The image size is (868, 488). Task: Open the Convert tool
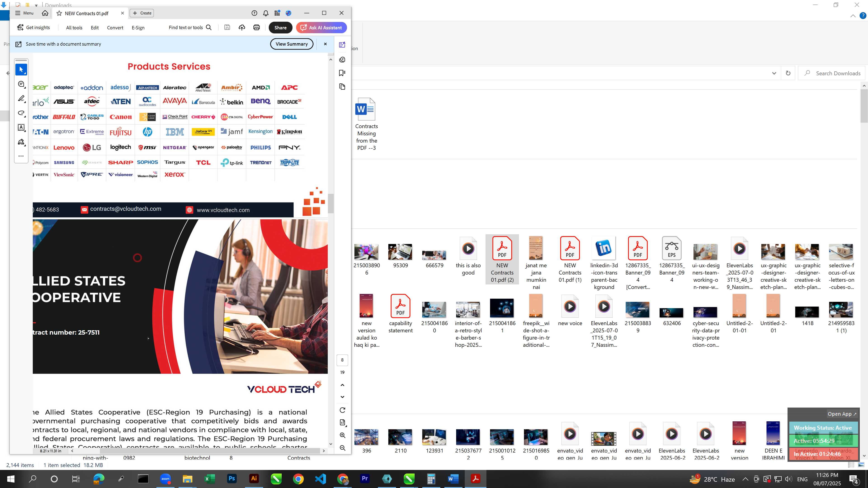pos(115,28)
